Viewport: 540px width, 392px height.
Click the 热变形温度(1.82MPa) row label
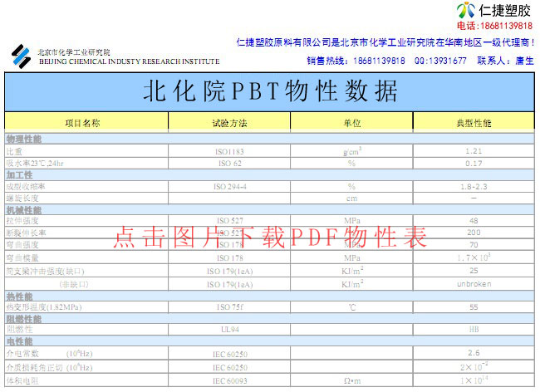tap(44, 307)
